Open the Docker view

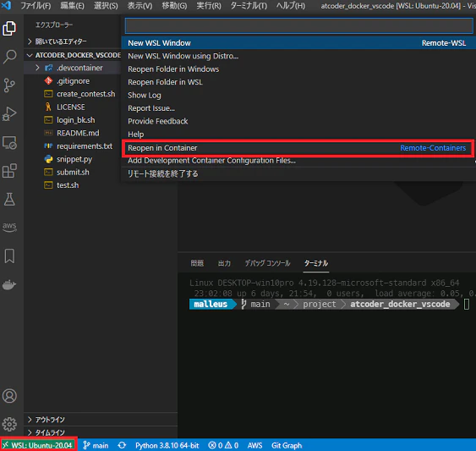click(x=9, y=284)
